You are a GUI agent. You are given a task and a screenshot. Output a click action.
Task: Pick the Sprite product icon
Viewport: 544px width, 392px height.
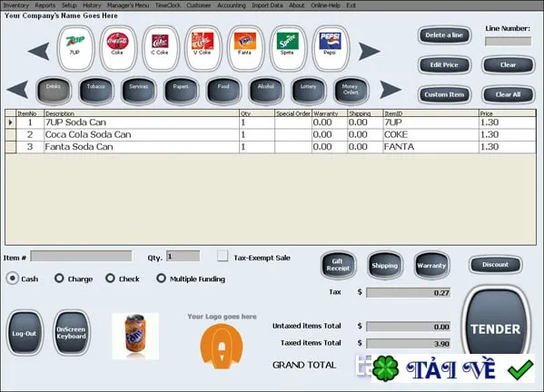288,48
